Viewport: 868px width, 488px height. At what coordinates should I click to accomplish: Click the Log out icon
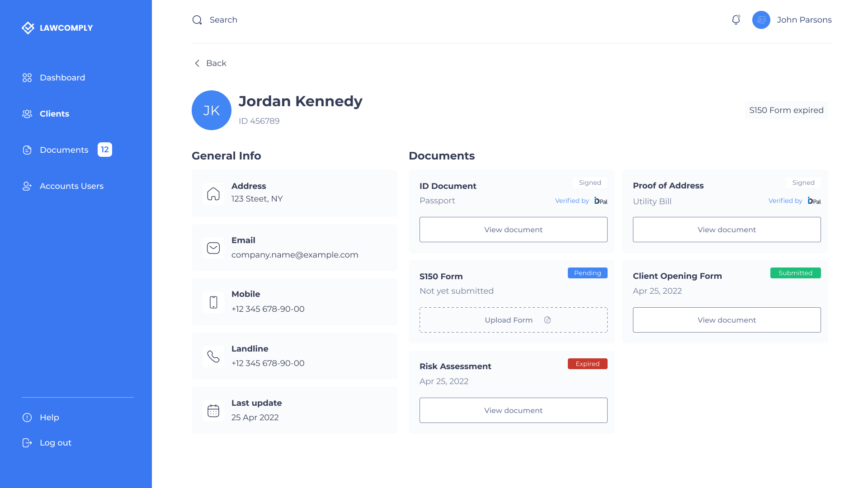point(27,443)
